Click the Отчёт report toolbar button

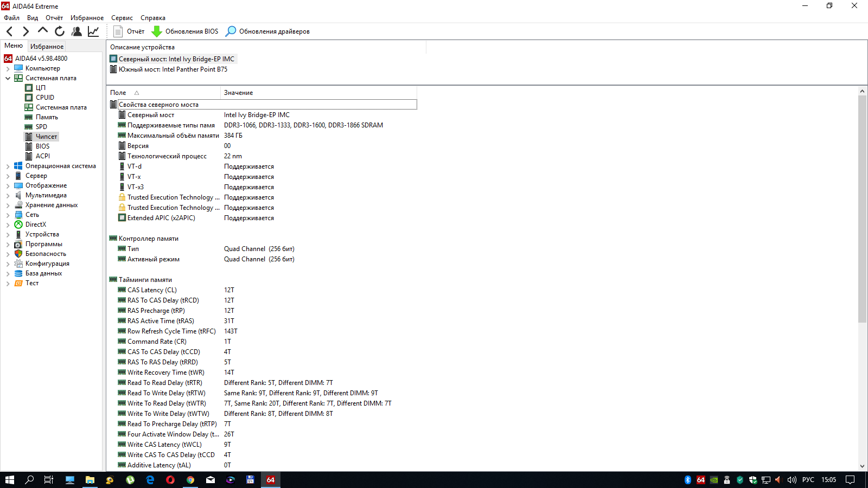click(x=129, y=31)
